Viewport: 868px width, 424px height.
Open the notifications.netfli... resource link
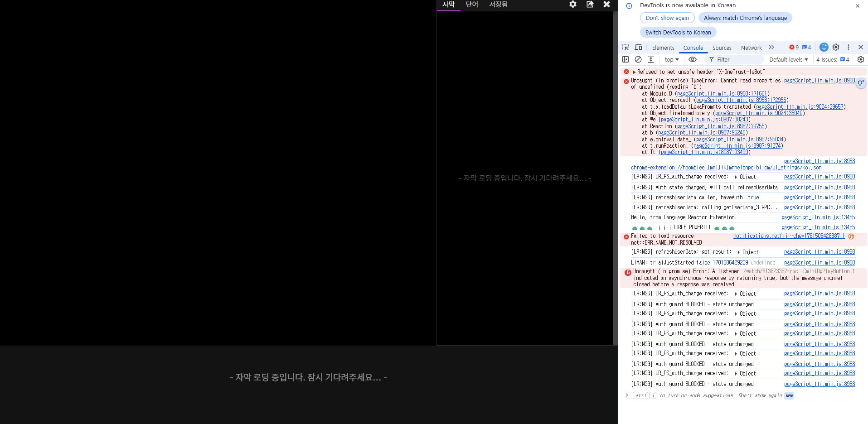click(789, 236)
